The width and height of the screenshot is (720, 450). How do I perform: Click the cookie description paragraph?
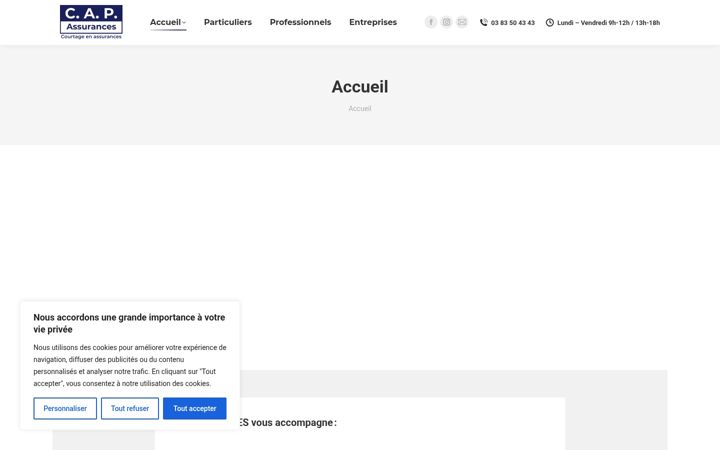click(x=130, y=366)
